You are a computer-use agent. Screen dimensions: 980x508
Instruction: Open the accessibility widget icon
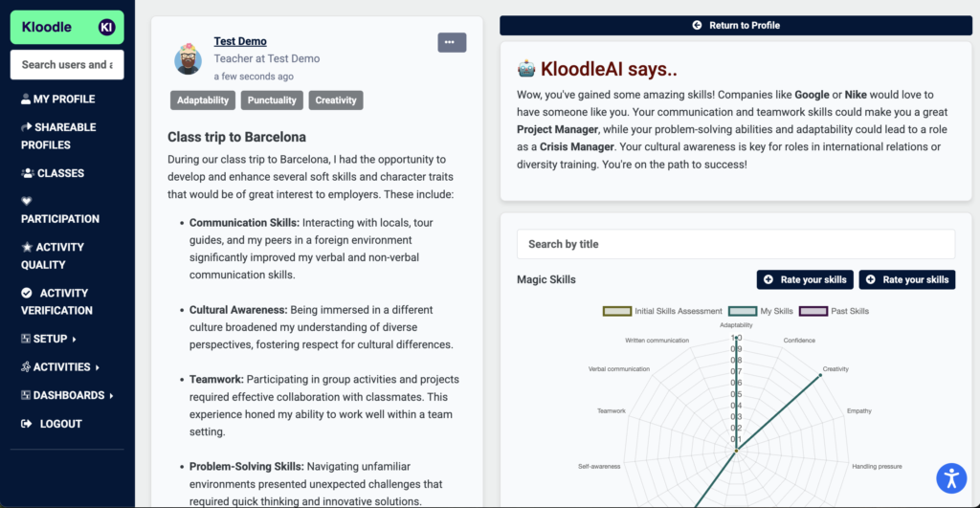coord(951,478)
